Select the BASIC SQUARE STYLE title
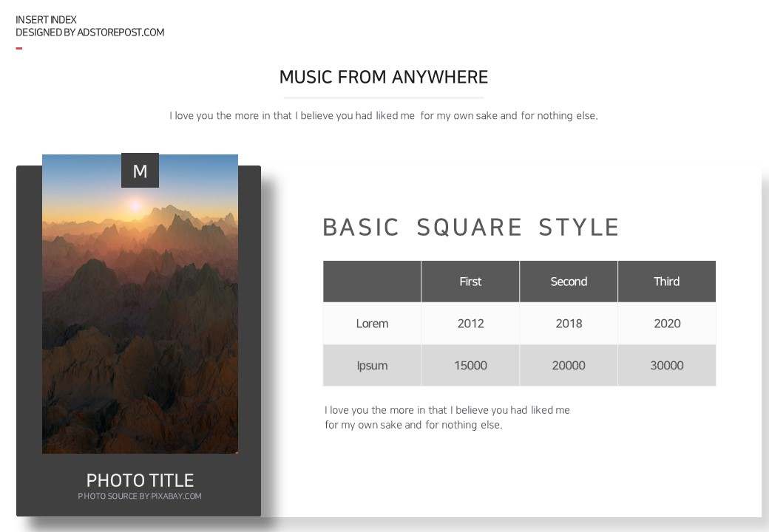Image resolution: width=769 pixels, height=532 pixels. pos(471,228)
